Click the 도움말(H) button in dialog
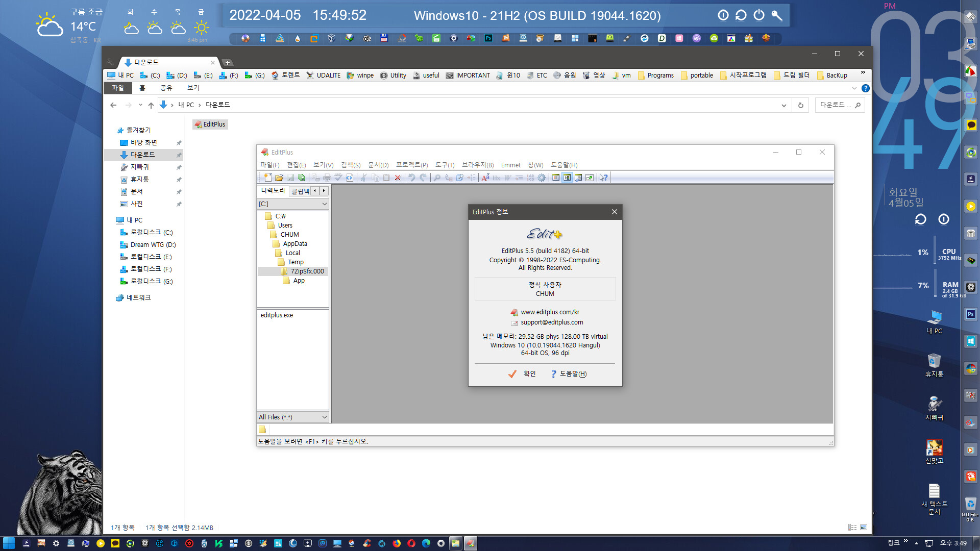 pos(569,374)
